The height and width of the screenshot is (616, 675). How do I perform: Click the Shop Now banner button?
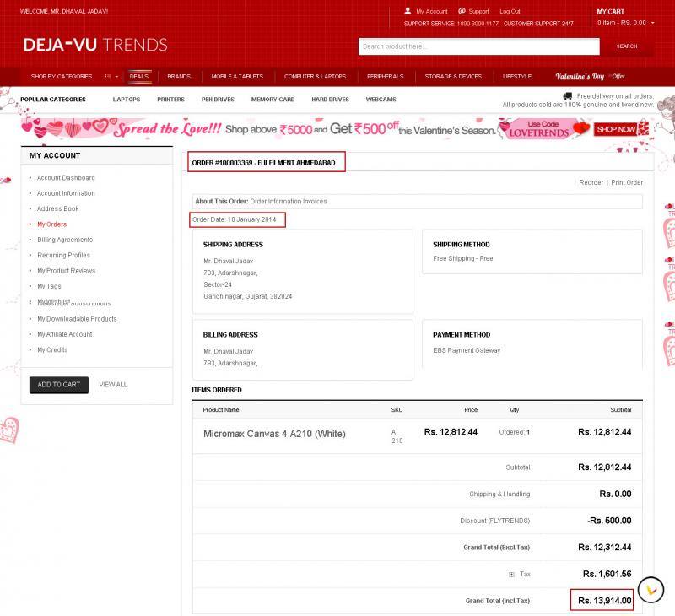(x=615, y=129)
